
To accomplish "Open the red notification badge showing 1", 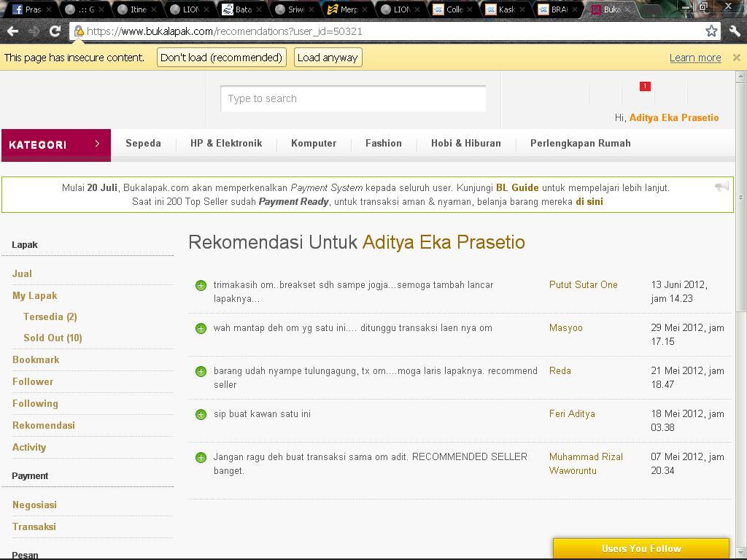I will [x=645, y=86].
